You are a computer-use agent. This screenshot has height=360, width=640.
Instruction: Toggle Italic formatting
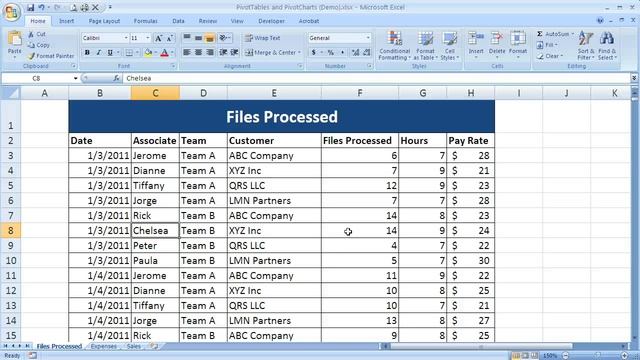(x=98, y=53)
